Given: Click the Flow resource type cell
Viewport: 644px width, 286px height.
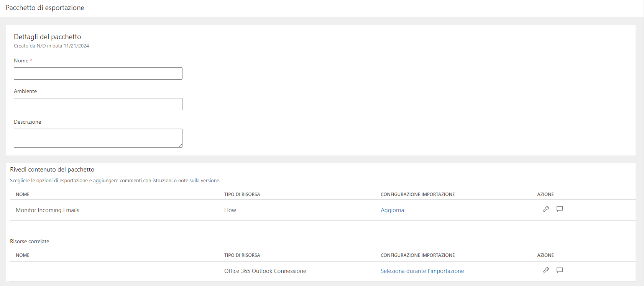Looking at the screenshot, I should 230,210.
